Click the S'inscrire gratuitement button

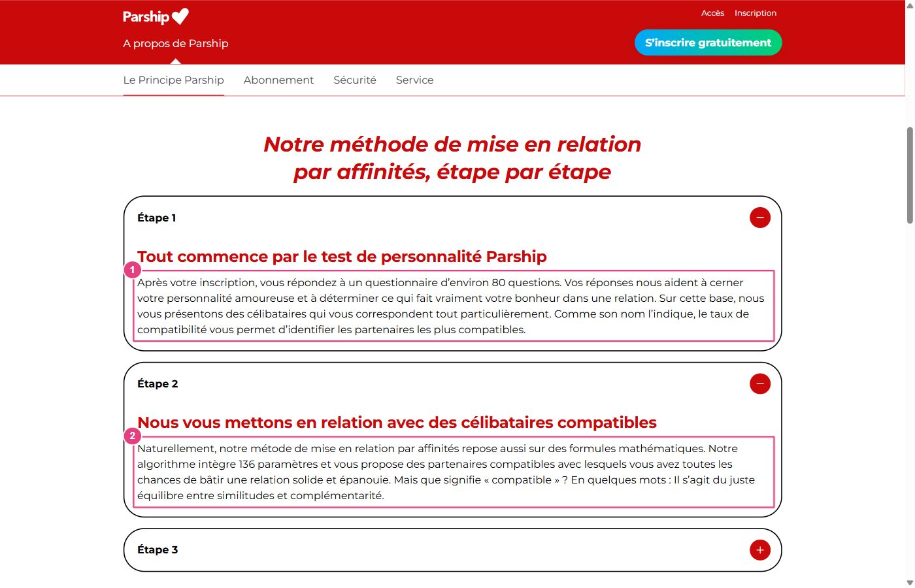pos(708,42)
